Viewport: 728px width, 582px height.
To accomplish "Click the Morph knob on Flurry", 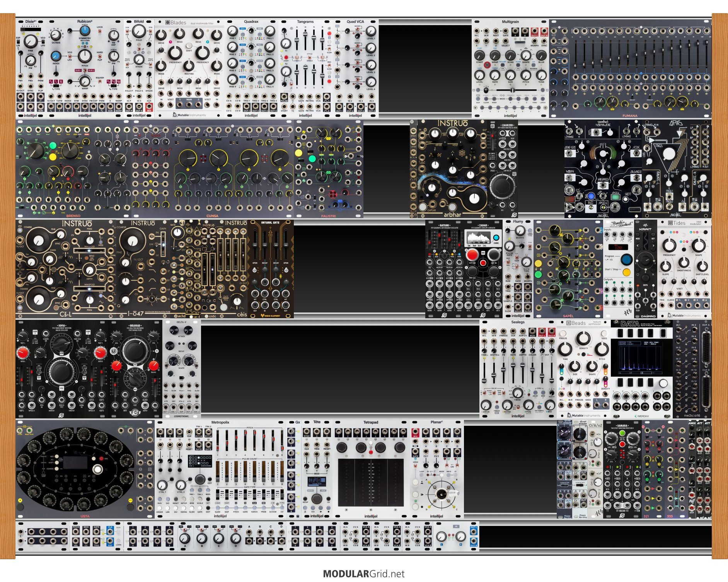I will pyautogui.click(x=520, y=231).
